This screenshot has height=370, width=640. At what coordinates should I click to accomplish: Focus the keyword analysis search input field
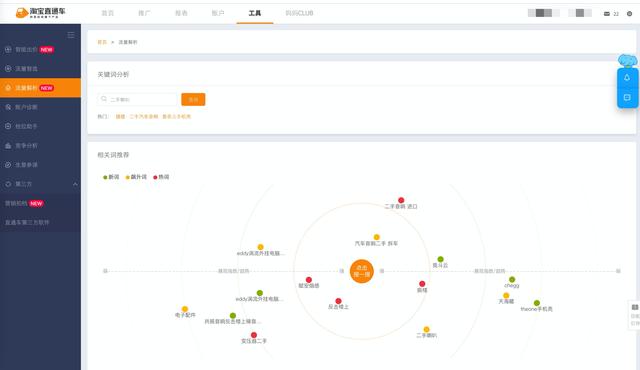tap(138, 99)
